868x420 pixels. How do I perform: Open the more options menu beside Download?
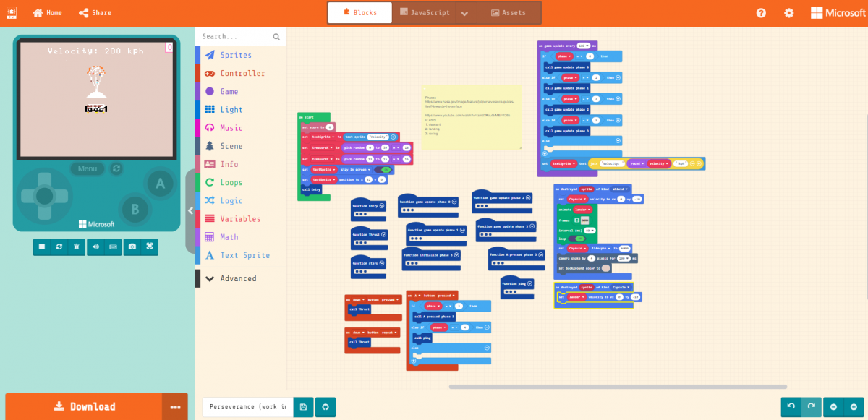pos(175,407)
